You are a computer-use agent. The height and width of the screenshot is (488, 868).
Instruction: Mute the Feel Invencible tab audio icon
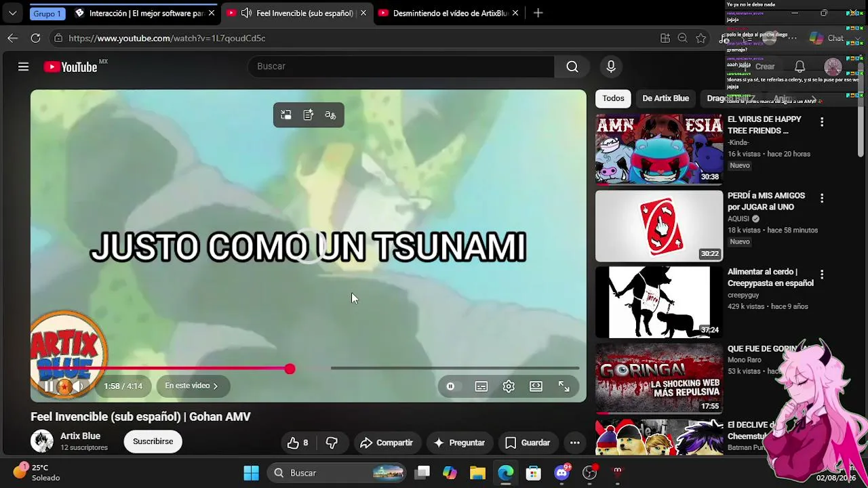[246, 13]
